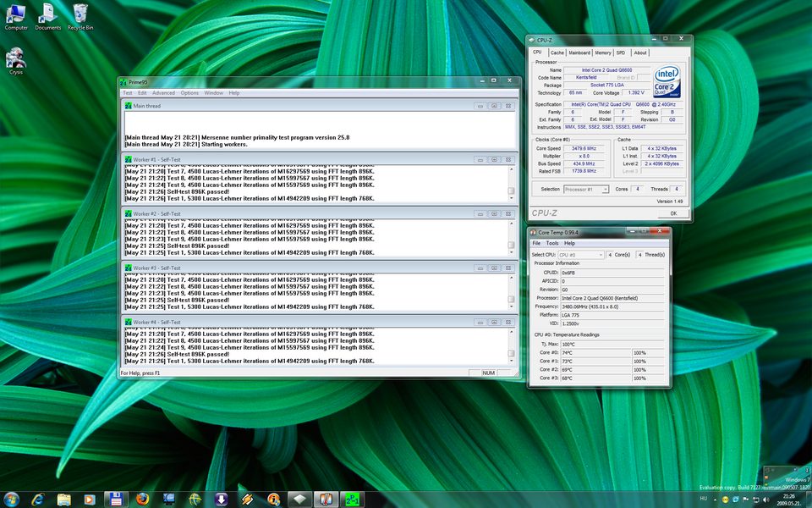
Task: Open the Tools menu in Core Temp
Action: point(552,243)
